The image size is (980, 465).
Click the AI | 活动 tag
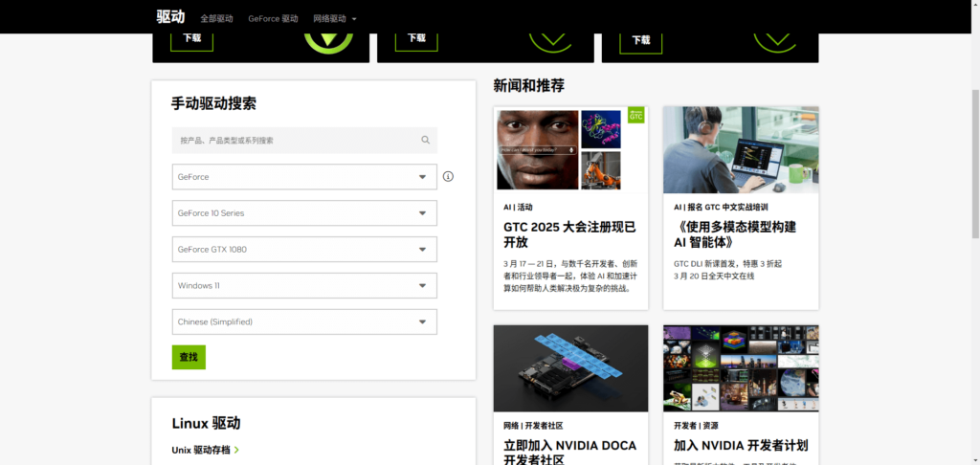pyautogui.click(x=518, y=207)
